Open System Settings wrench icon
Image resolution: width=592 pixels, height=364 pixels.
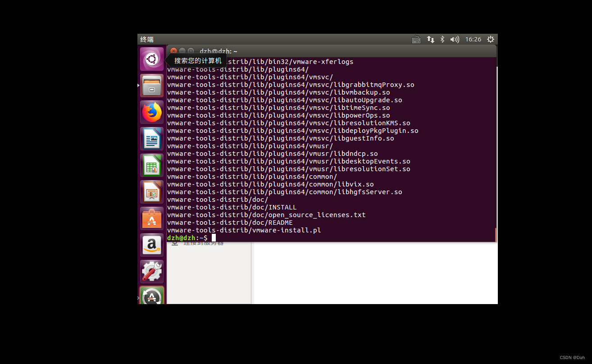coord(152,272)
